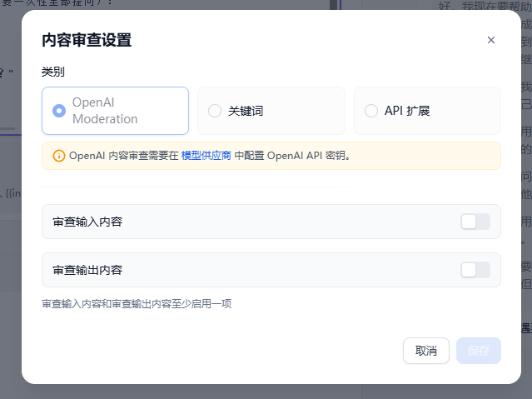Open the 模型供应商 link
532x399 pixels.
click(206, 156)
